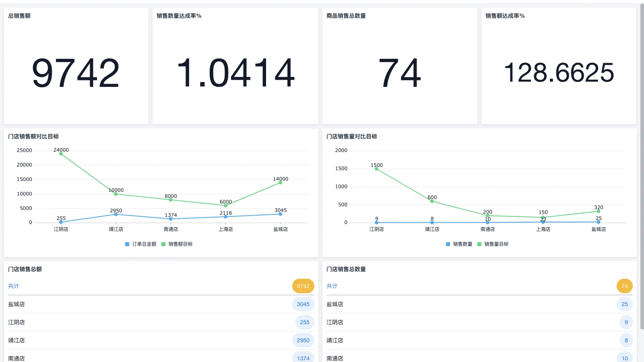Click the 128.6625 value in 销售额达成率% card
The height and width of the screenshot is (362, 644).
click(559, 73)
